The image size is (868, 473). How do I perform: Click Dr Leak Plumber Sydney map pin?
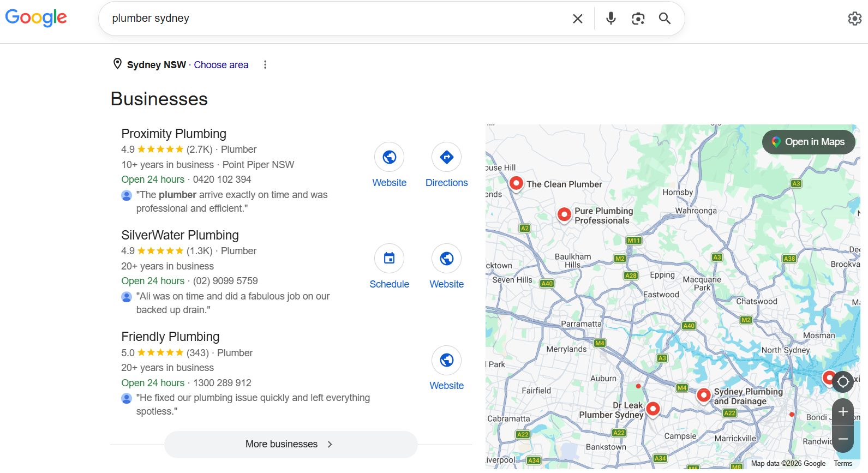(x=653, y=409)
